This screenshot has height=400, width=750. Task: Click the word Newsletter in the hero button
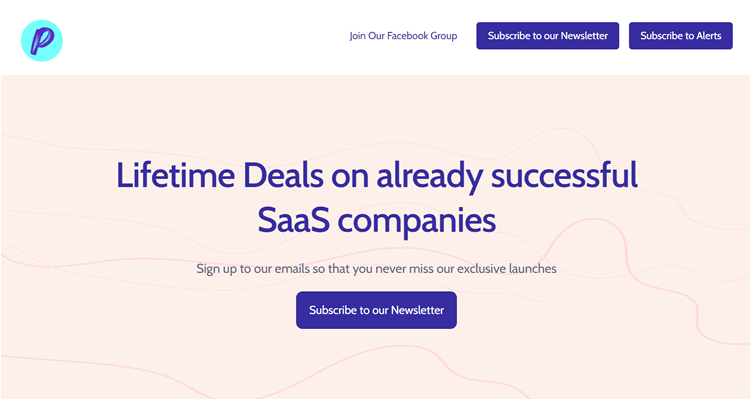tap(418, 310)
